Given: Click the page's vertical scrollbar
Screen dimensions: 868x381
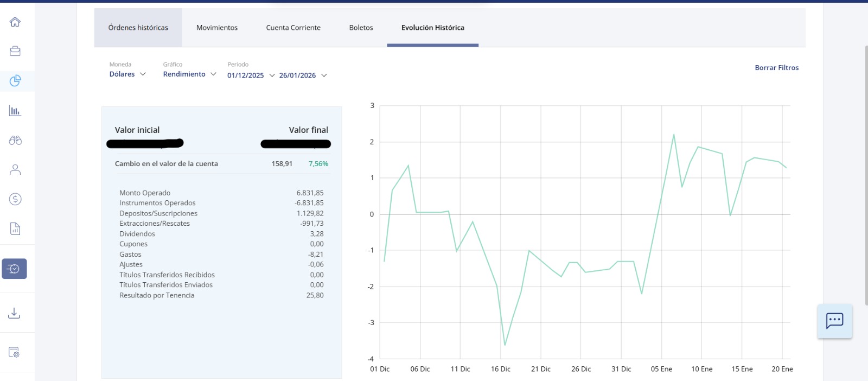Looking at the screenshot, I should pos(866,174).
